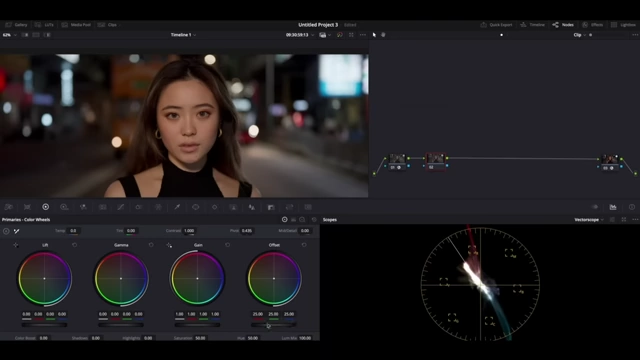Open the Information panel icon

click(x=632, y=207)
